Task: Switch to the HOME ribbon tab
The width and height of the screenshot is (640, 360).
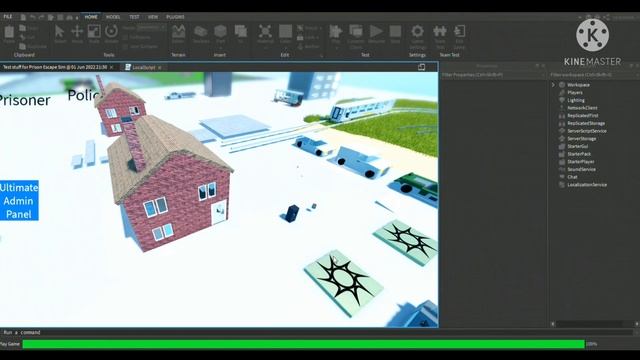Action: click(91, 17)
